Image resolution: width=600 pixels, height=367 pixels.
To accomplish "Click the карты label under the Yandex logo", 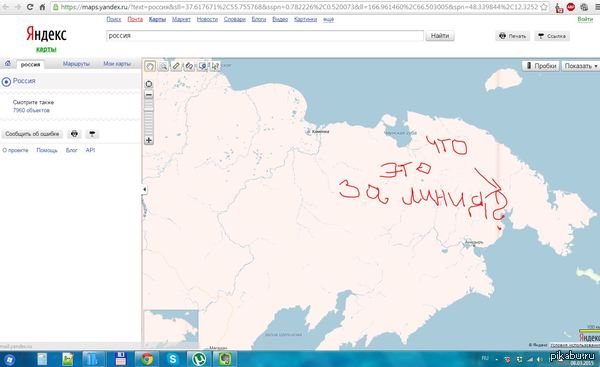I will [46, 49].
